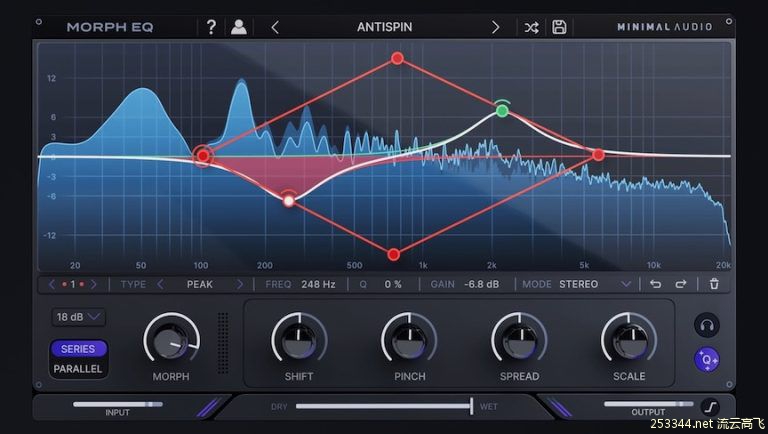768x434 pixels.
Task: Undo with the left curved arrow
Action: (655, 284)
